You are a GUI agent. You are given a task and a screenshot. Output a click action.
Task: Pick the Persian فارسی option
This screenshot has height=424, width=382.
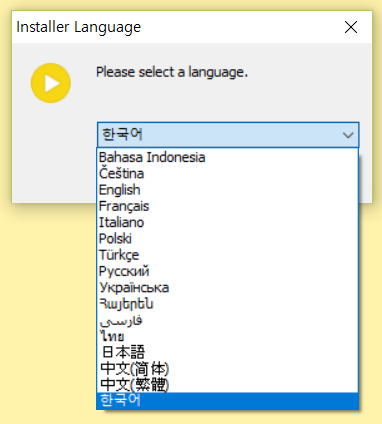(228, 320)
